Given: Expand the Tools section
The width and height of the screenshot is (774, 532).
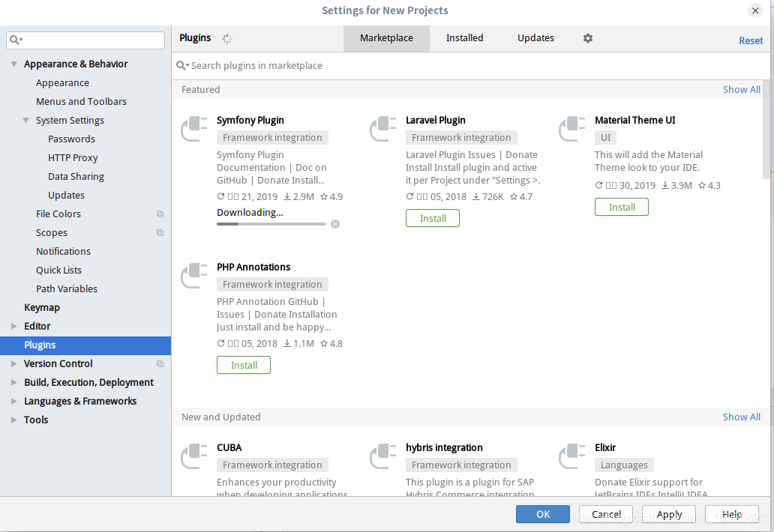Looking at the screenshot, I should tap(13, 420).
